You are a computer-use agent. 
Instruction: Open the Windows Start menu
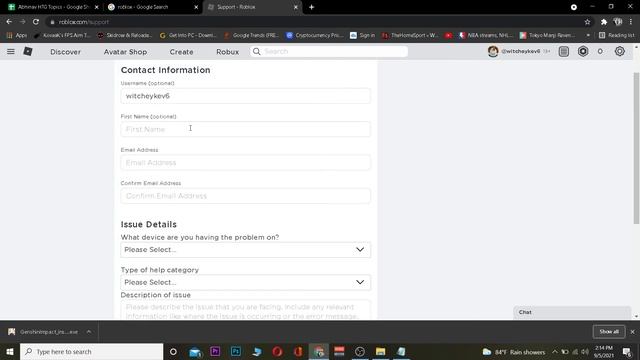click(10, 351)
